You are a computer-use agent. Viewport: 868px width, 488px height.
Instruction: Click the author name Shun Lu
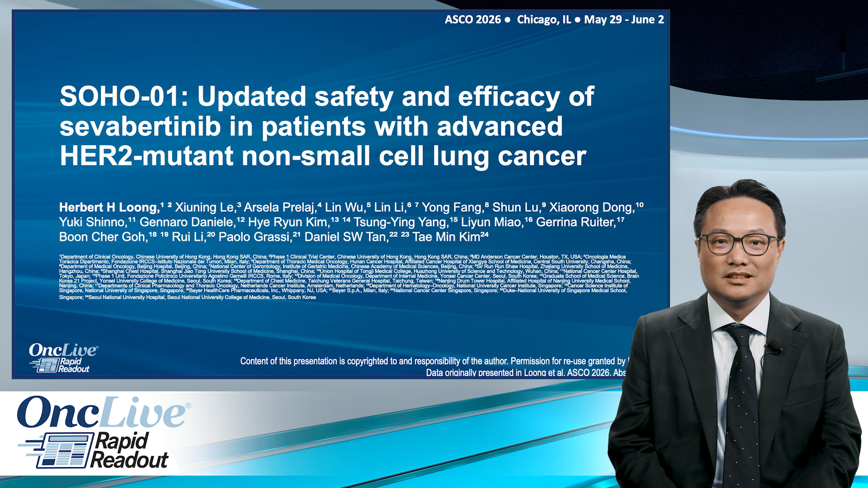tap(516, 207)
